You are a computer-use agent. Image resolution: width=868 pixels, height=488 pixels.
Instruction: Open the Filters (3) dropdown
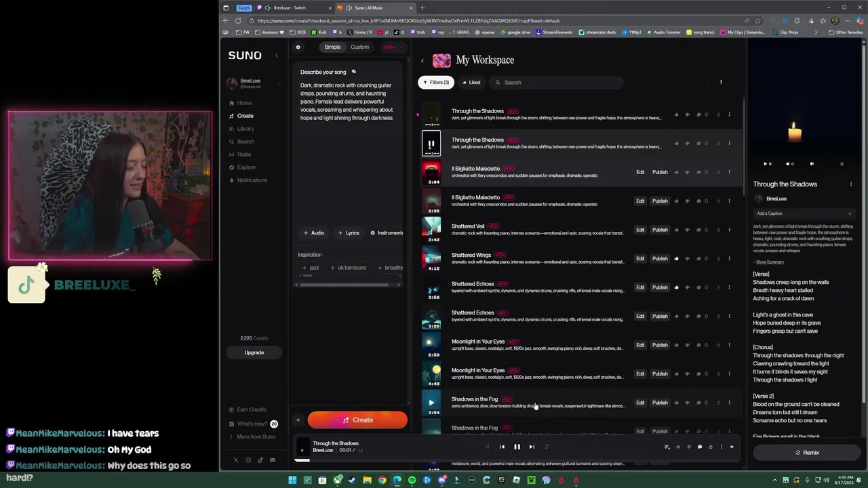(436, 83)
